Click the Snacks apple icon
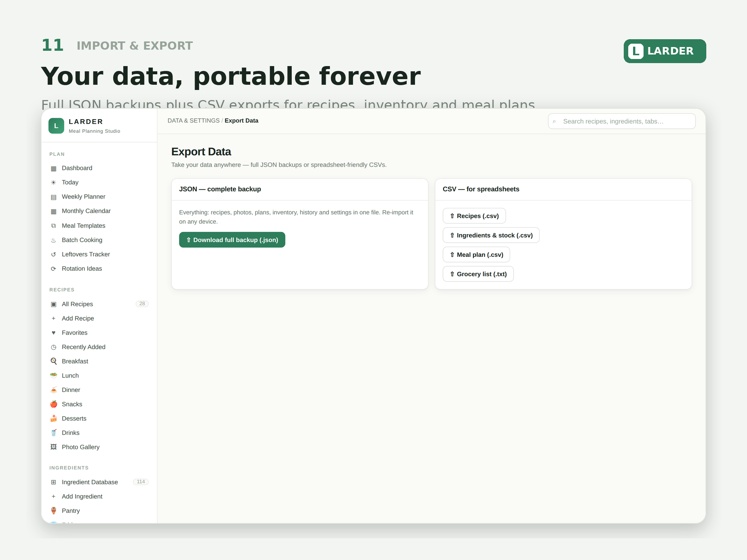The width and height of the screenshot is (747, 560). (x=53, y=404)
